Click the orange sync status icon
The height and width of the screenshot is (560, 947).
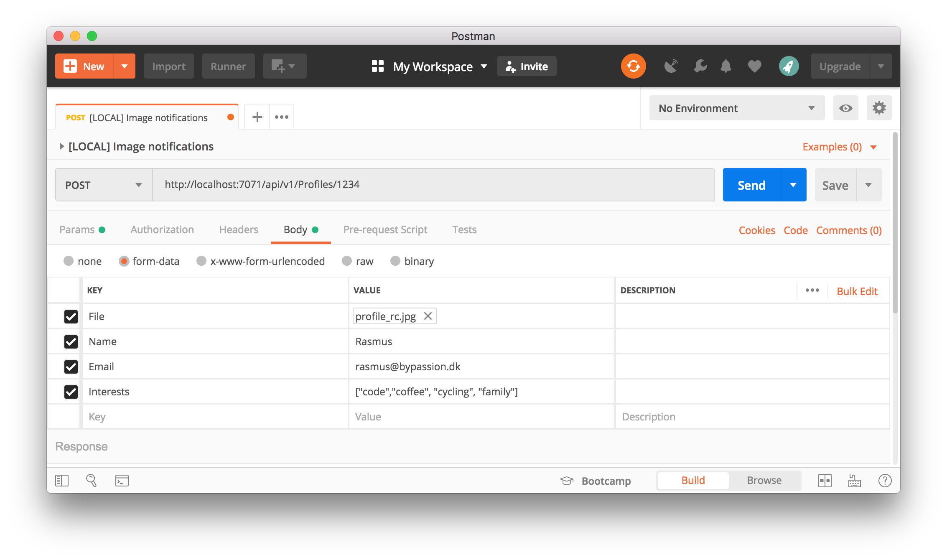pyautogui.click(x=633, y=66)
